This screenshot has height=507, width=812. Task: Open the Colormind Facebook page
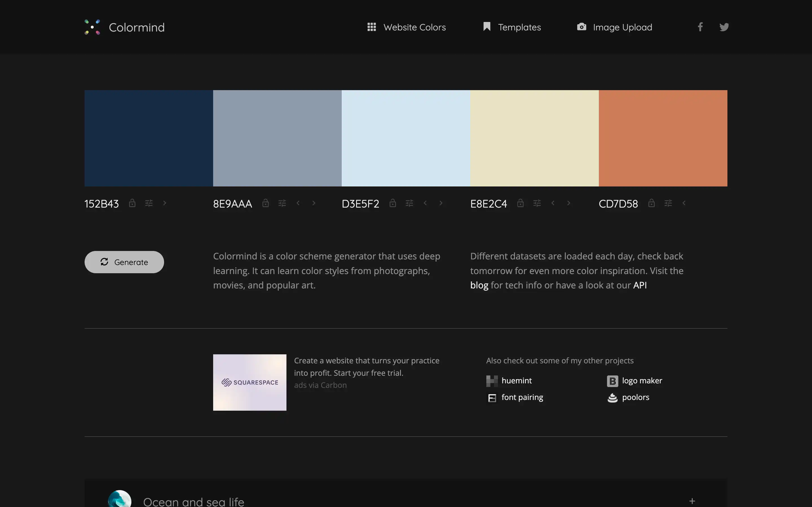(700, 27)
